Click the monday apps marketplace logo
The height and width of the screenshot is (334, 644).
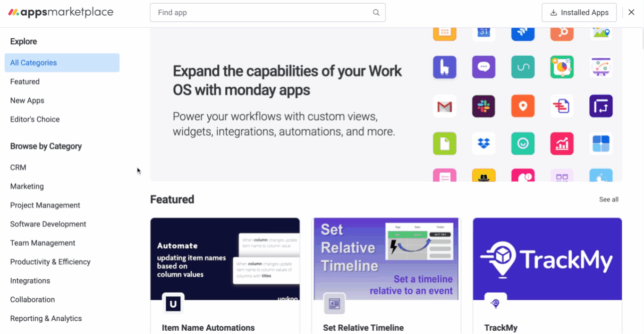point(61,12)
